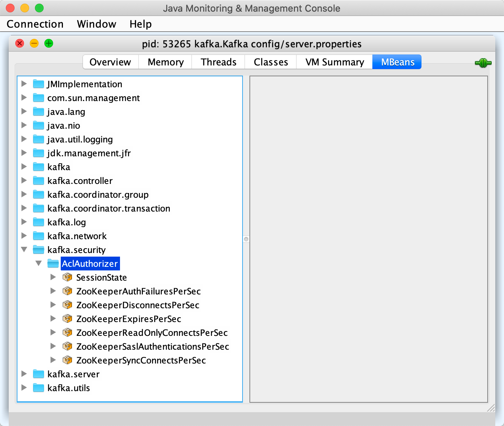Select the kafka.coordinator.transaction tree entry

point(109,208)
